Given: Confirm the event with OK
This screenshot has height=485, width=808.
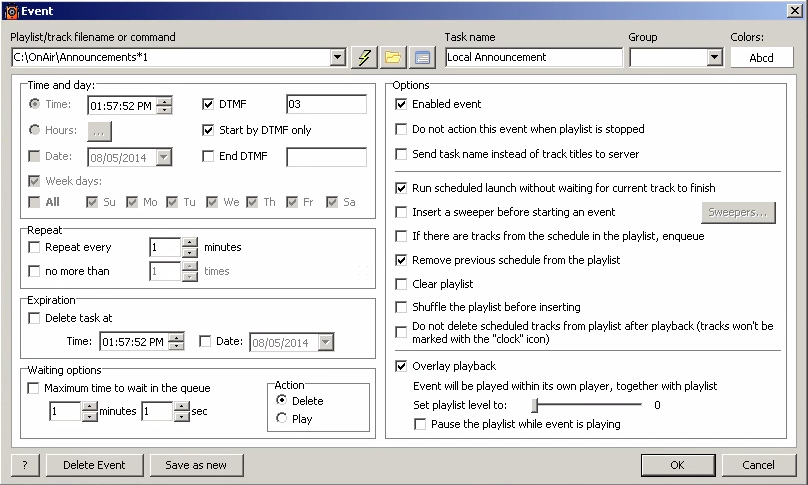Looking at the screenshot, I should coord(677,465).
